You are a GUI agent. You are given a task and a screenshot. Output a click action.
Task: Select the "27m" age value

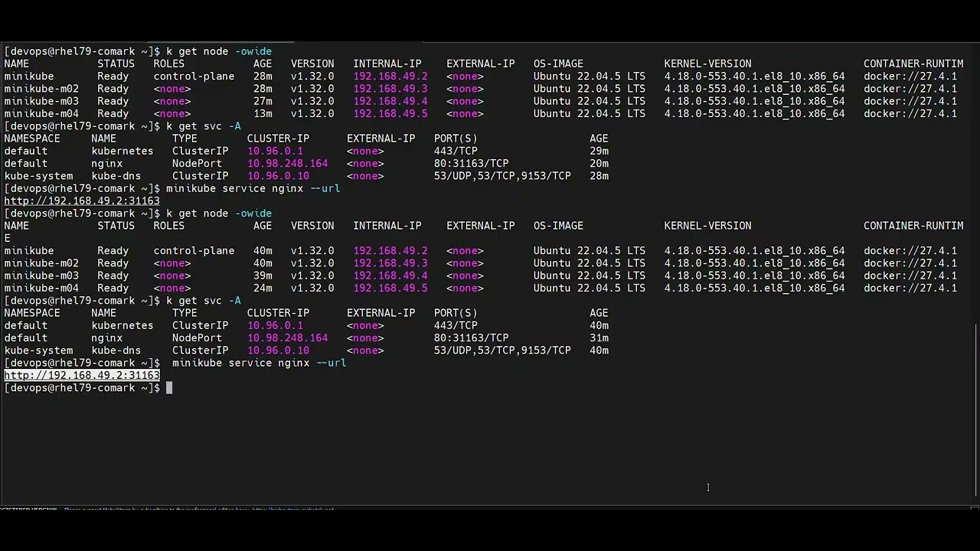[263, 101]
